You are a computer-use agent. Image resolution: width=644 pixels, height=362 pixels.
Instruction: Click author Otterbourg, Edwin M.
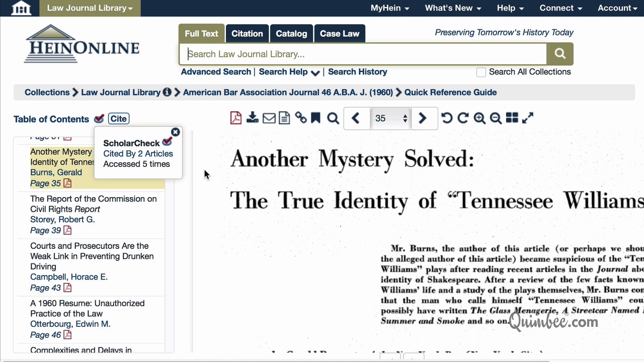(70, 324)
